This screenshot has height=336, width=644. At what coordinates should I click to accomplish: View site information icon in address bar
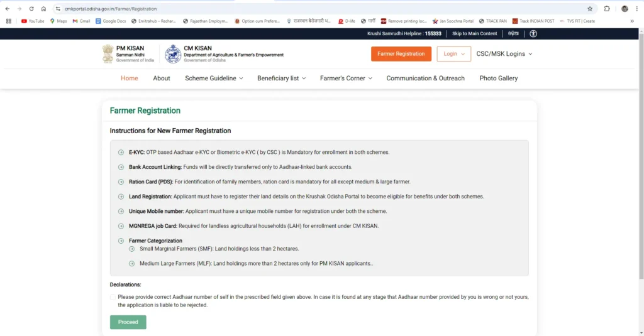click(58, 9)
